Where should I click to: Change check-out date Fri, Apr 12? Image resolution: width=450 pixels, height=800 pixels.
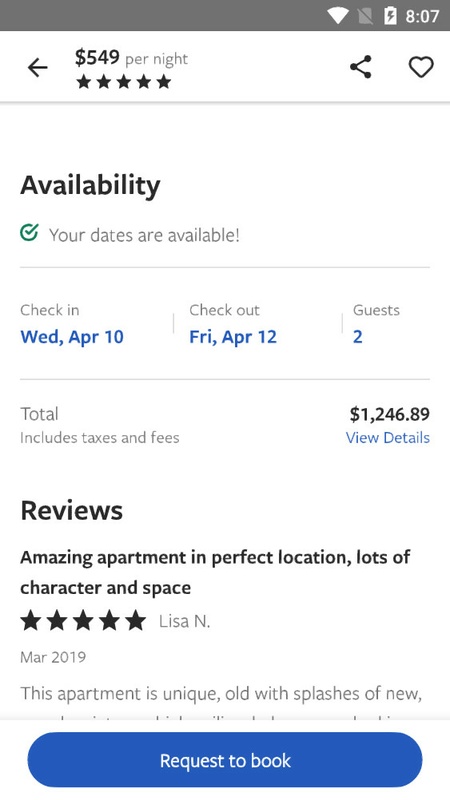[233, 337]
